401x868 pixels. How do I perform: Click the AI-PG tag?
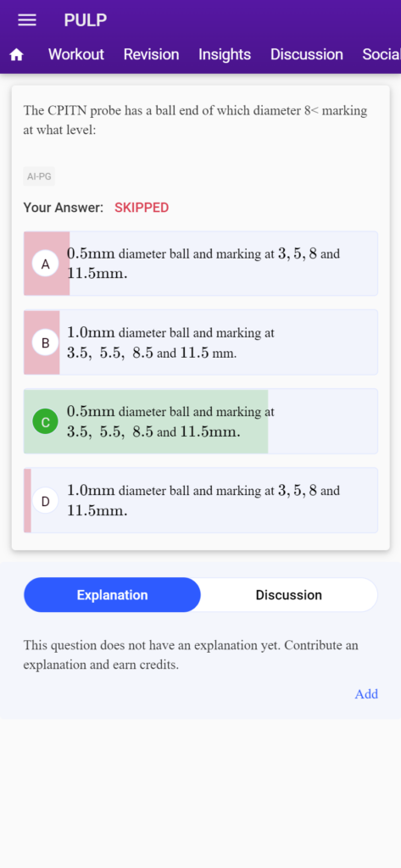39,177
